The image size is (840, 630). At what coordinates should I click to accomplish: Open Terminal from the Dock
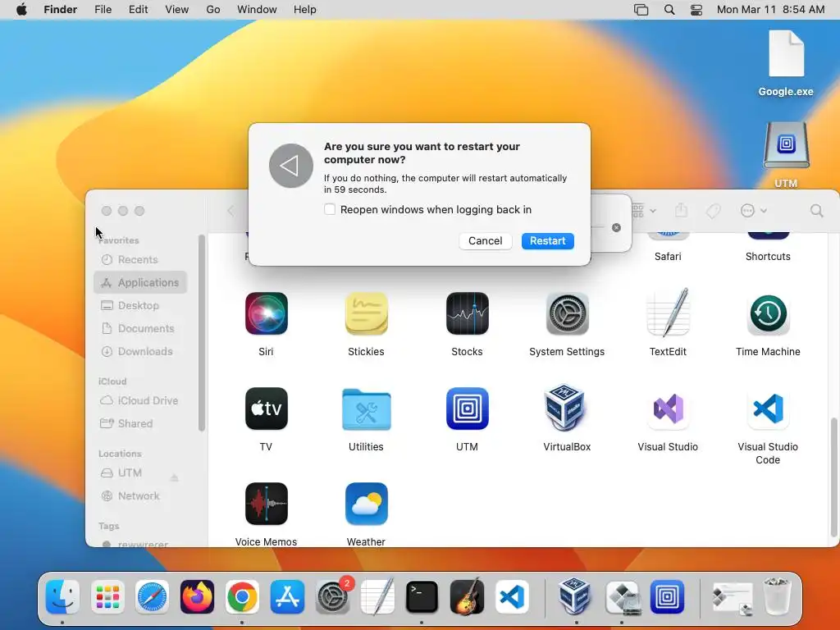(422, 597)
